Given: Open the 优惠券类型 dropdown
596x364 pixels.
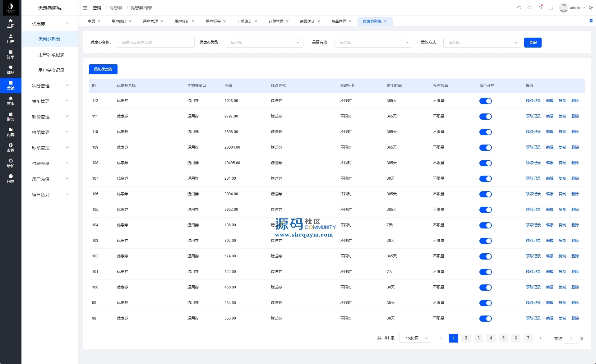Looking at the screenshot, I should click(264, 43).
